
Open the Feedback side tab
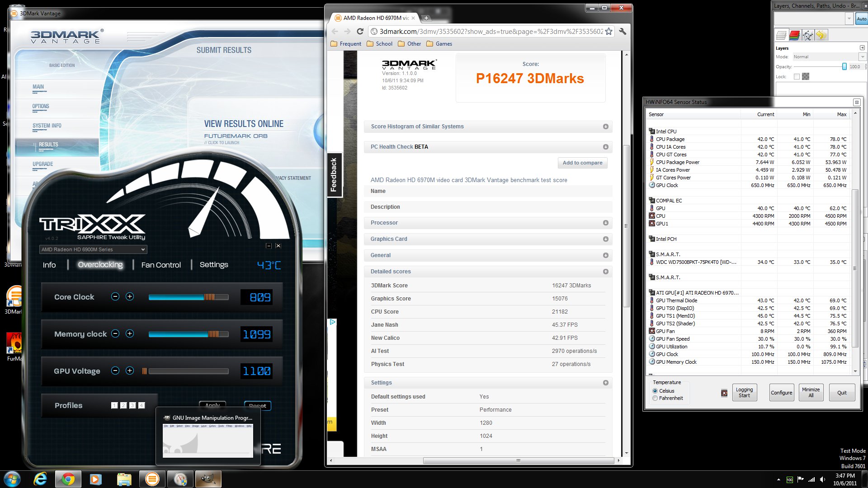tap(334, 175)
